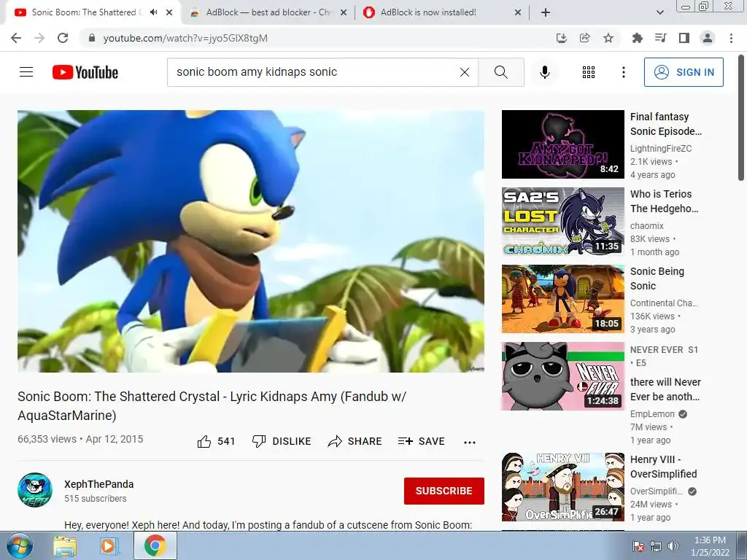Open the taskbar clock showing 1:36 PM
The width and height of the screenshot is (747, 560).
pyautogui.click(x=710, y=546)
